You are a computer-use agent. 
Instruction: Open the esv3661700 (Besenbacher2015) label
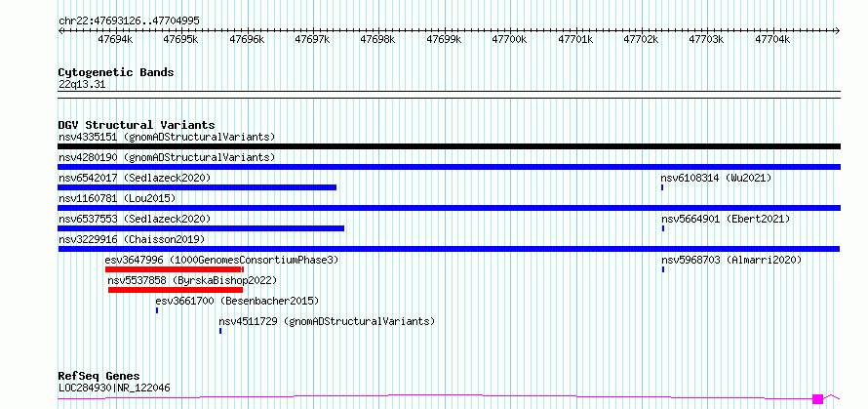238,301
